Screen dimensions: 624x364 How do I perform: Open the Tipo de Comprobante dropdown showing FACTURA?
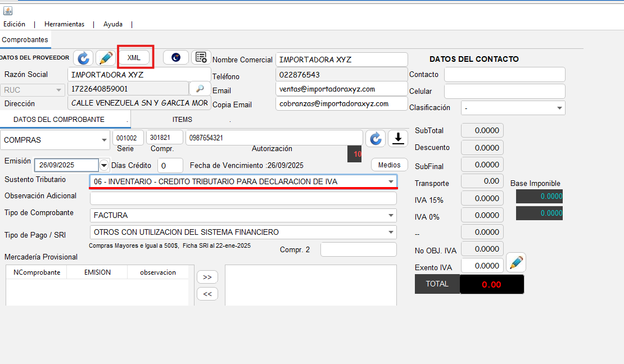click(391, 215)
